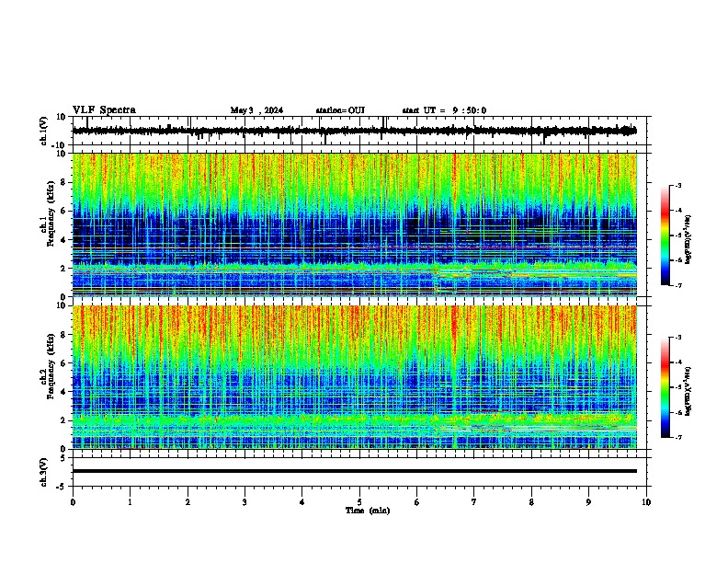728x563 pixels.
Task: Click the "Time (min)" axis label
Action: click(368, 511)
